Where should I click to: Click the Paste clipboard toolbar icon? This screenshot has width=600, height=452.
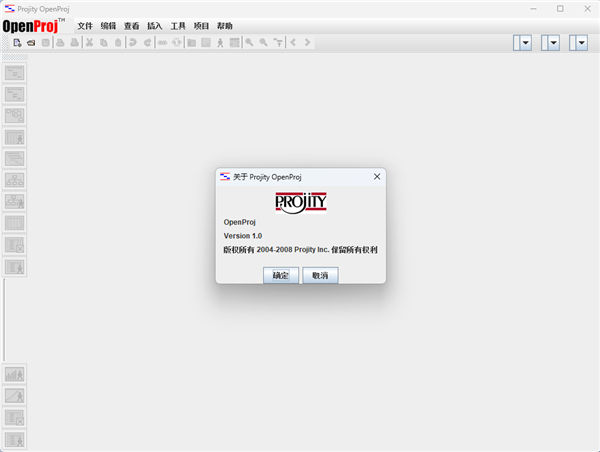[x=118, y=42]
